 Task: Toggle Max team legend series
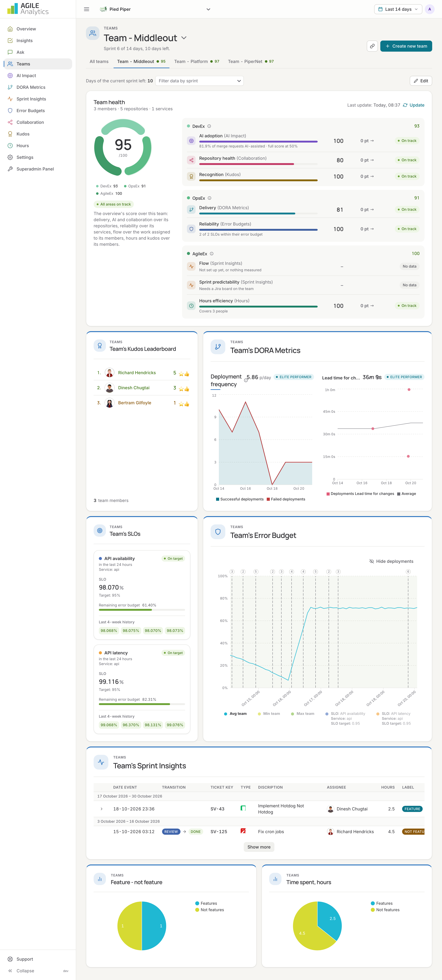[302, 714]
